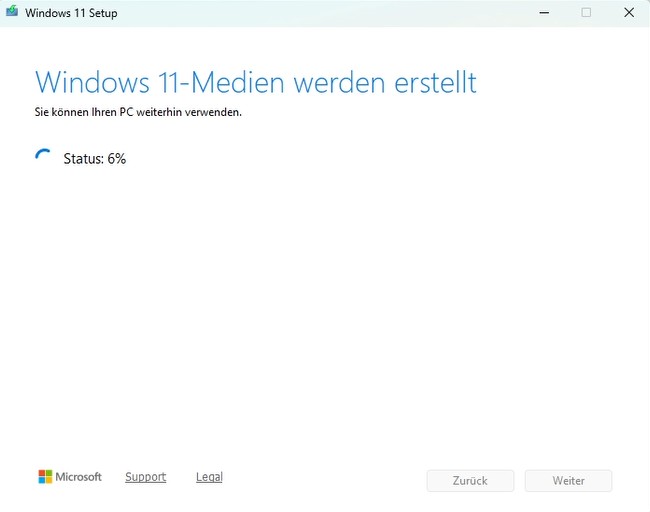The height and width of the screenshot is (512, 650).
Task: Click the maximize button in title bar
Action: click(586, 13)
